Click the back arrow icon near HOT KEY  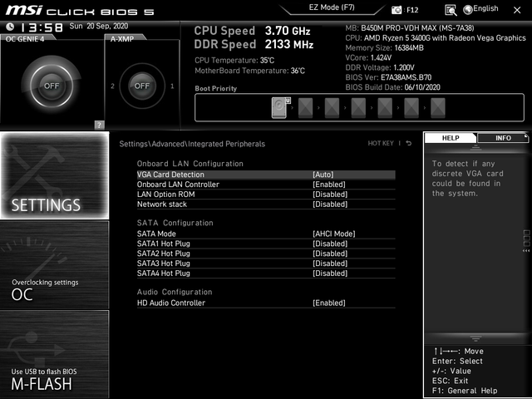tap(409, 143)
